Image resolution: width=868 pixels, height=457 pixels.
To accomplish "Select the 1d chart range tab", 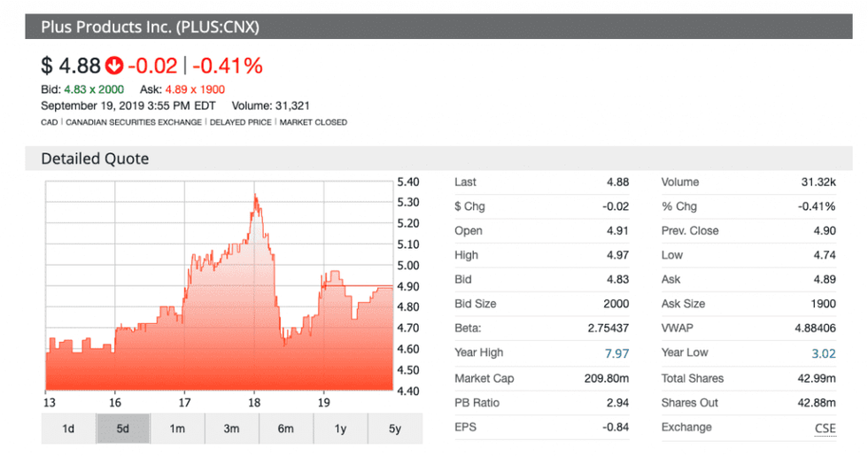I will (68, 430).
